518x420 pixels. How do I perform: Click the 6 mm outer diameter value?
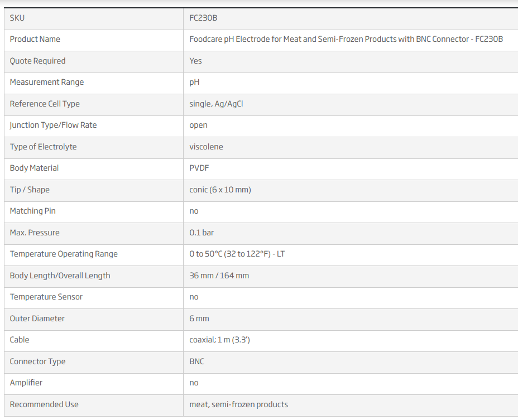pos(199,318)
